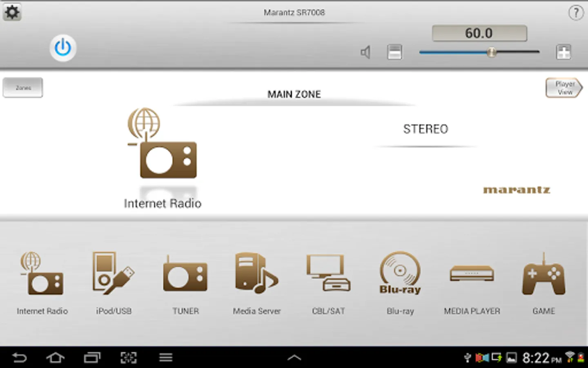Increase volume with plus button
588x368 pixels.
click(563, 52)
